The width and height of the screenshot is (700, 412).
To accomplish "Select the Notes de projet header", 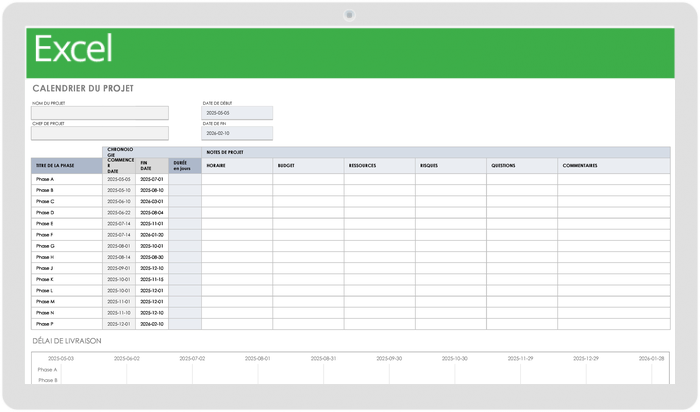I will (x=436, y=152).
